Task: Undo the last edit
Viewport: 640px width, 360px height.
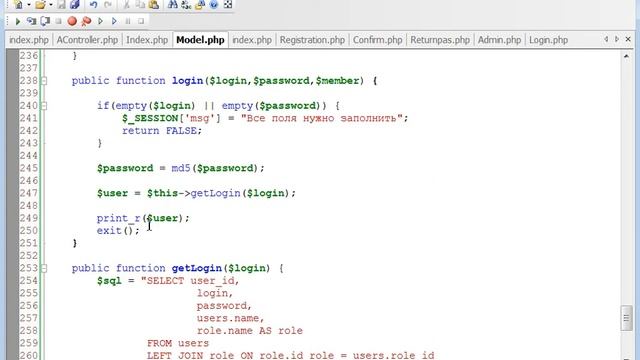Action: (93, 4)
